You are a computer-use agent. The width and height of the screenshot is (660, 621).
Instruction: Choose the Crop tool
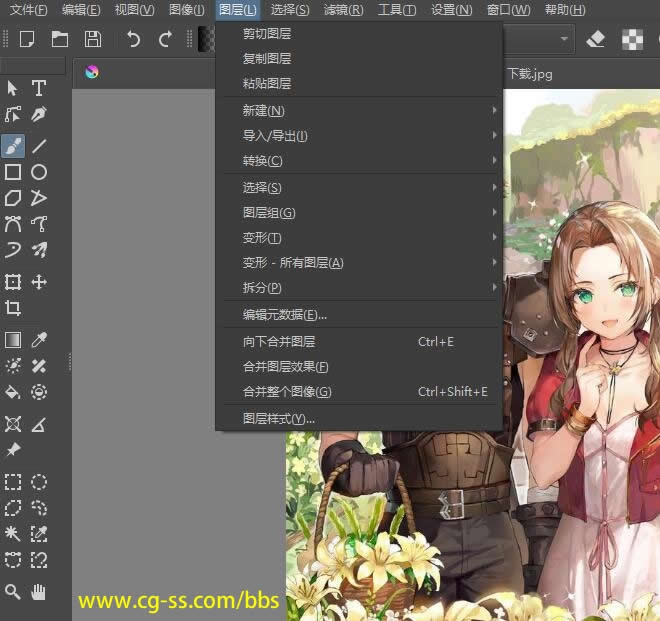pos(13,308)
